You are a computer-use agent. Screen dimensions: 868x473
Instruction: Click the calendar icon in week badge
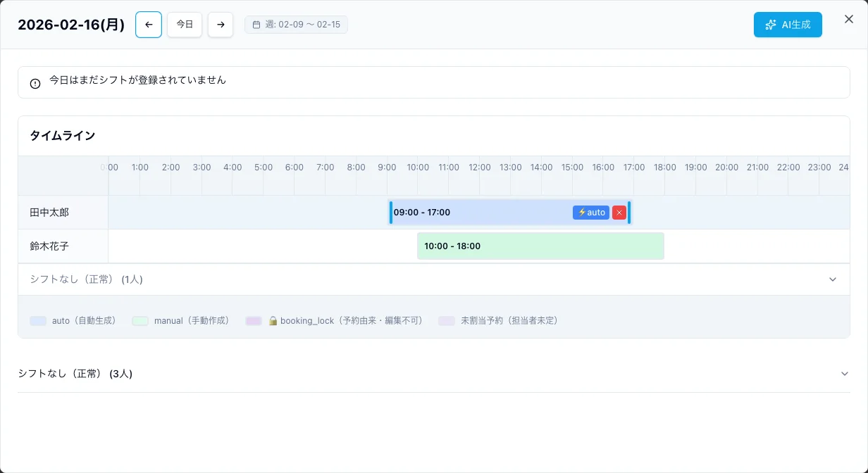pyautogui.click(x=256, y=25)
